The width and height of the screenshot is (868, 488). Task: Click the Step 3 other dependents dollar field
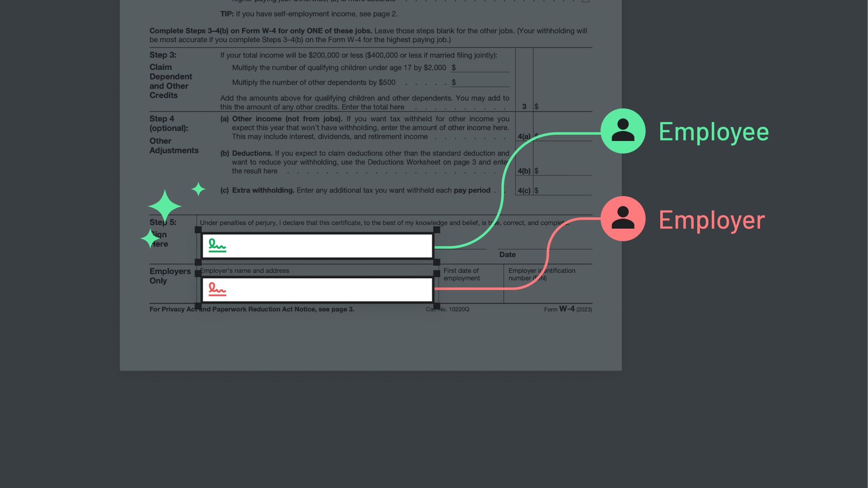[x=482, y=82]
